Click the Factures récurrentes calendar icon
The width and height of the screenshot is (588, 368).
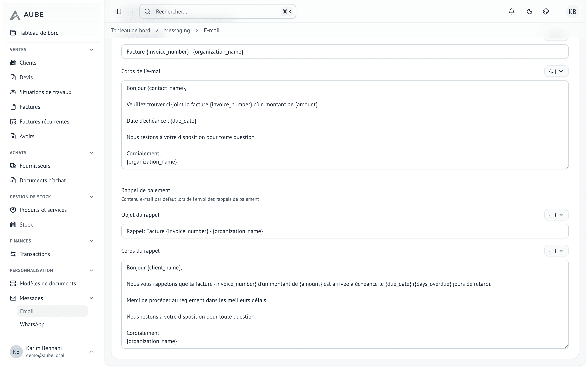coord(13,121)
